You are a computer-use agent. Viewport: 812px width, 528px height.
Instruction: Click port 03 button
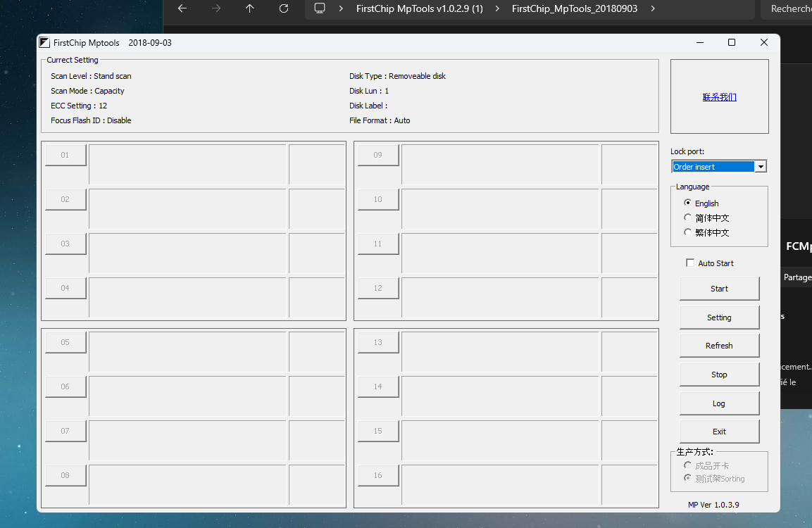pyautogui.click(x=65, y=244)
